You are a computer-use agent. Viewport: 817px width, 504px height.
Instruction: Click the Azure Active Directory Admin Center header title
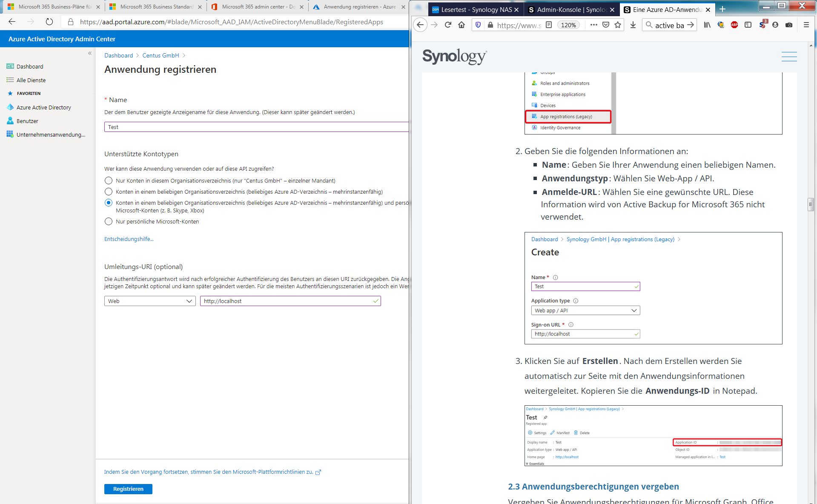point(62,39)
